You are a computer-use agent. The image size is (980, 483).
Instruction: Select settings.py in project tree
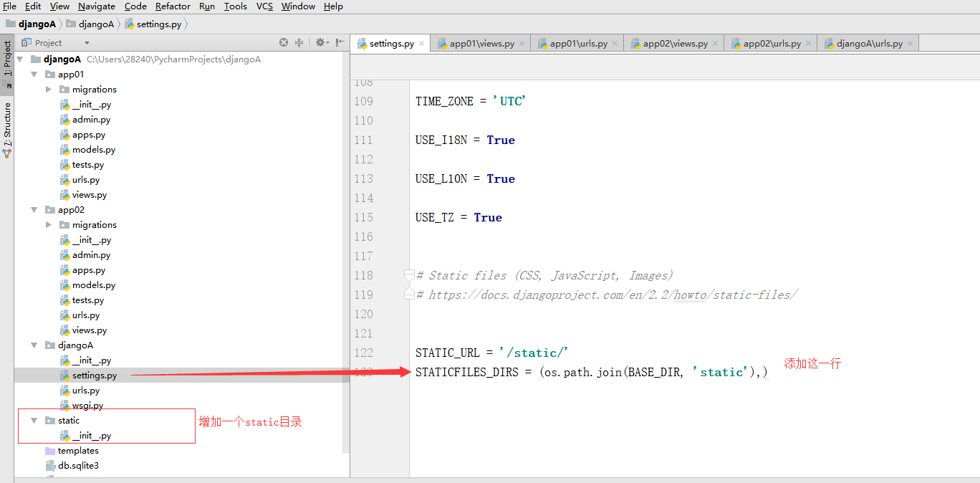pyautogui.click(x=95, y=376)
